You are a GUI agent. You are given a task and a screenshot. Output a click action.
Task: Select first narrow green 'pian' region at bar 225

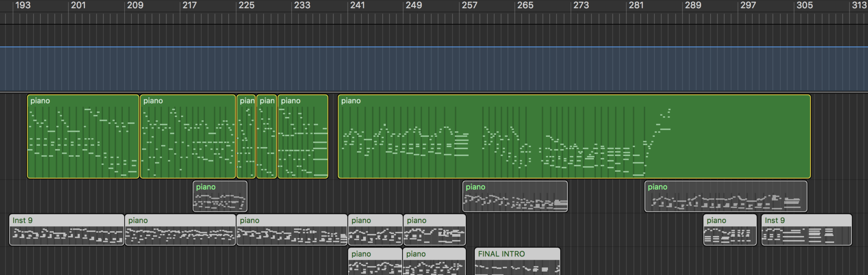tap(246, 136)
